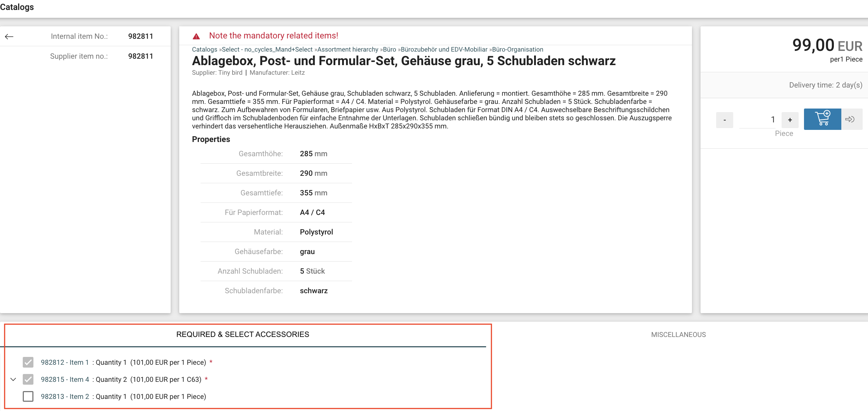Screen dimensions: 868x411
Task: Click the back arrow icon
Action: point(9,37)
